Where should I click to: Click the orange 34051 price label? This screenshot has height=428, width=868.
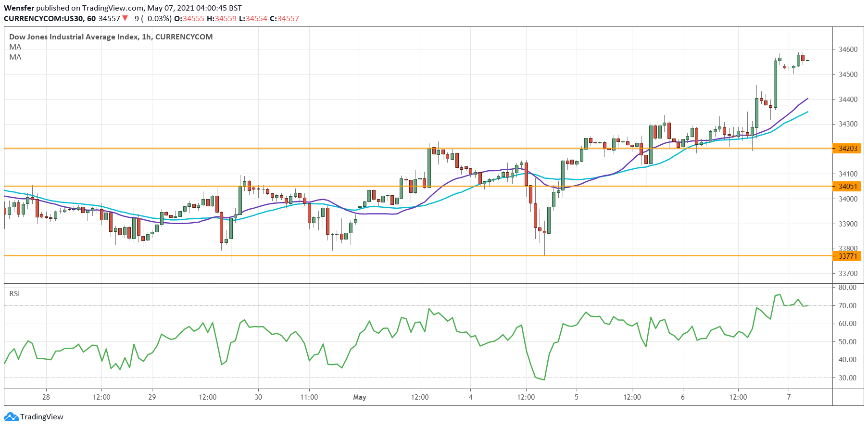[847, 187]
